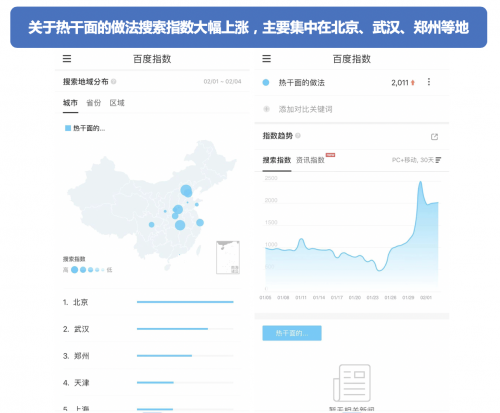
Task: Click the 2,011 index value
Action: pyautogui.click(x=400, y=83)
